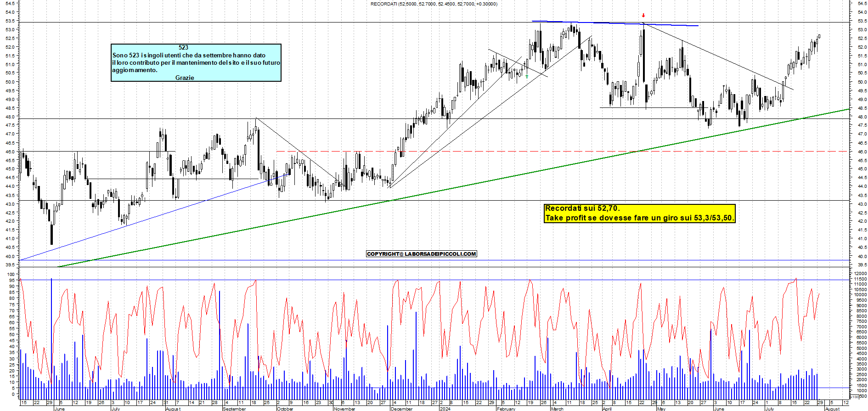Click the "12000" value on the volume scale
This screenshot has width=868, height=411.
pyautogui.click(x=861, y=274)
